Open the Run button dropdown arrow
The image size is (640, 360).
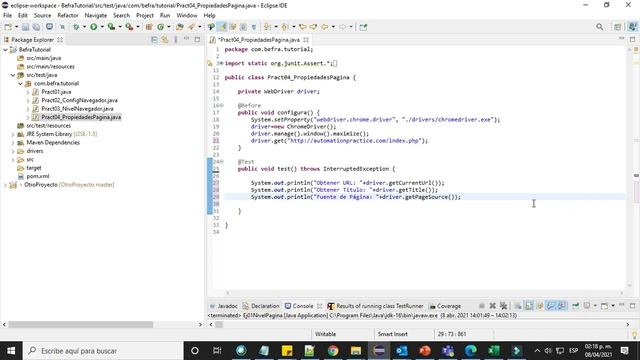102,27
